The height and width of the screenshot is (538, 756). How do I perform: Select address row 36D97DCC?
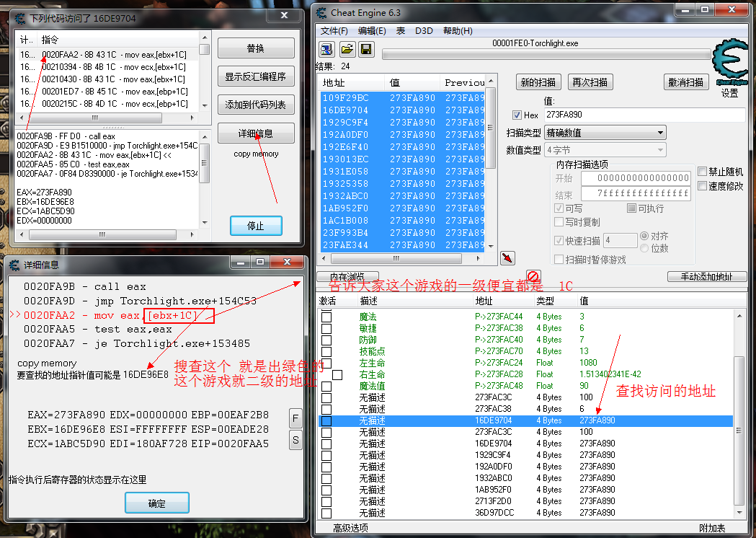coord(525,513)
